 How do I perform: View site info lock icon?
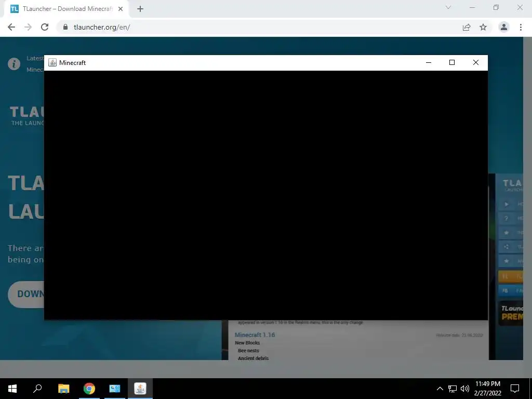coord(65,27)
